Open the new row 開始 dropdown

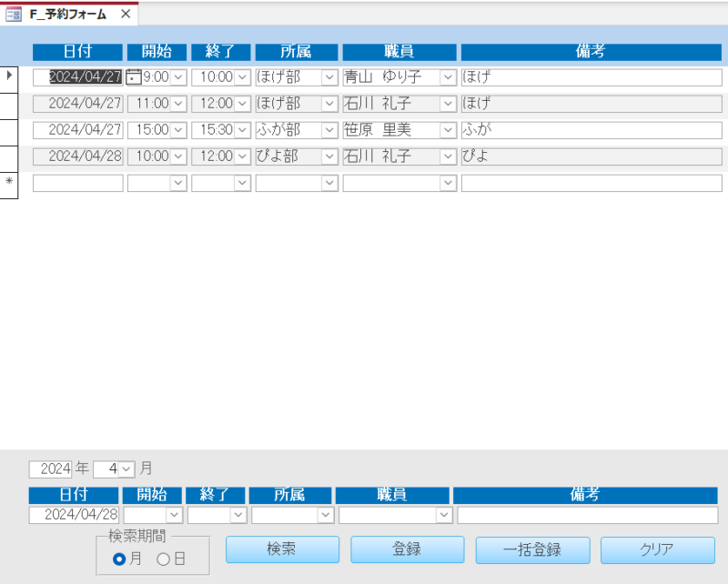click(x=178, y=183)
